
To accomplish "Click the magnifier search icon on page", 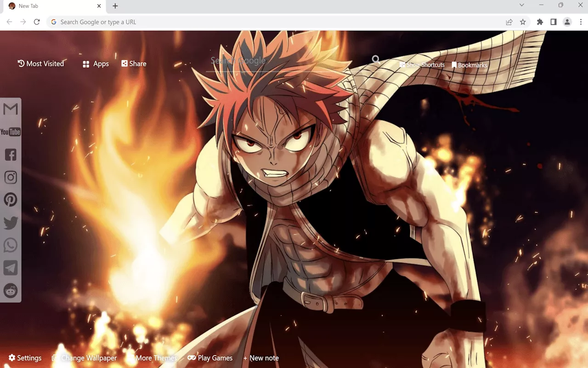I will click(x=376, y=59).
